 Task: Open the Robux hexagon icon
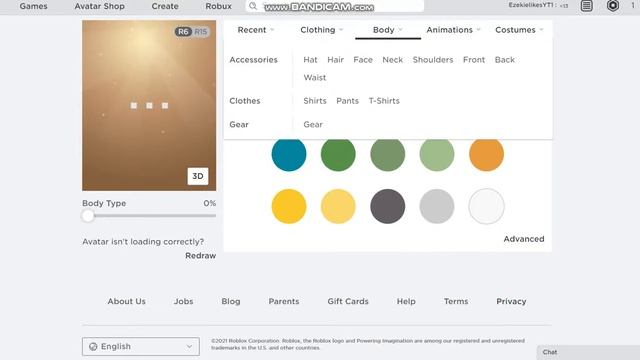tap(613, 6)
